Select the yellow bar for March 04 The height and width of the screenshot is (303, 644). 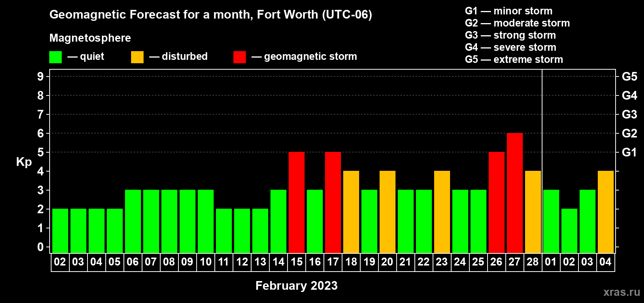605,212
